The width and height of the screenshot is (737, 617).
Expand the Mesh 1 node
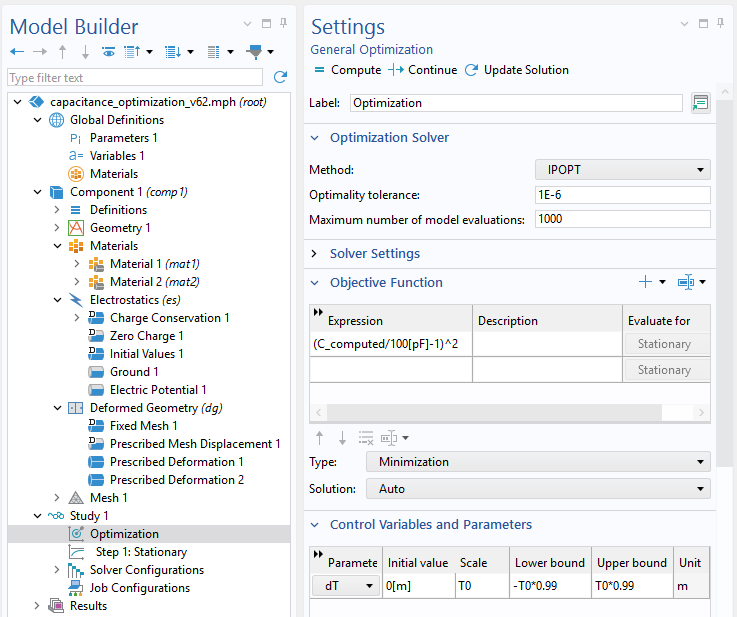tap(57, 498)
